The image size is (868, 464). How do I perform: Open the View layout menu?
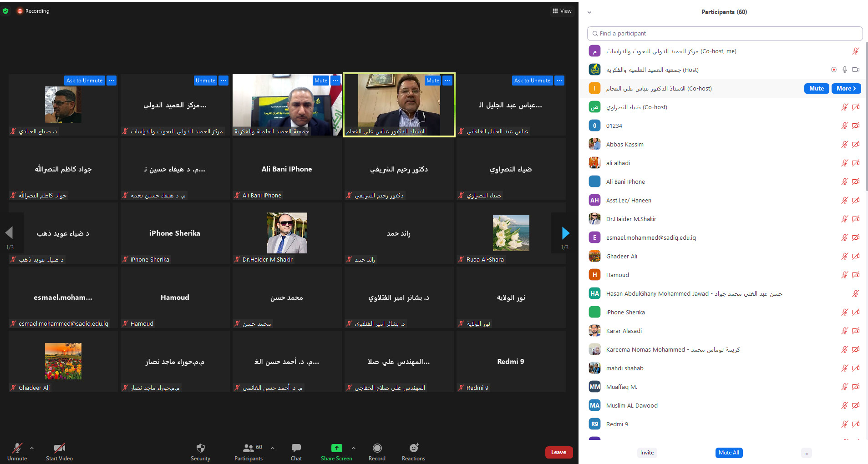click(562, 11)
